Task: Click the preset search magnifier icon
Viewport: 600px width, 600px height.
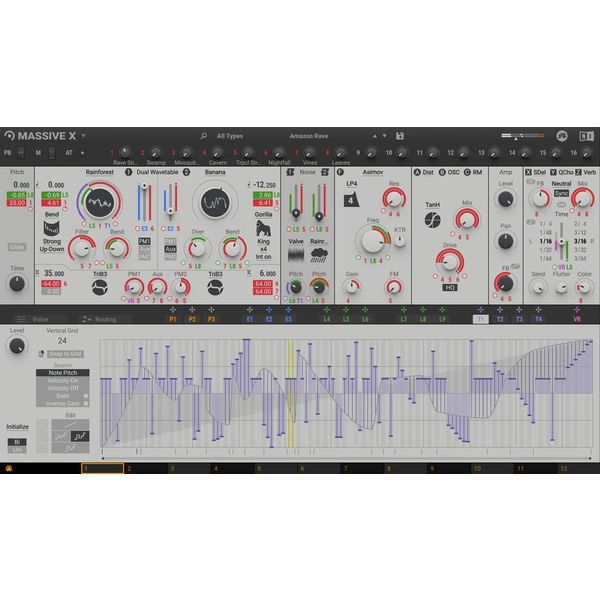Action: (x=204, y=136)
